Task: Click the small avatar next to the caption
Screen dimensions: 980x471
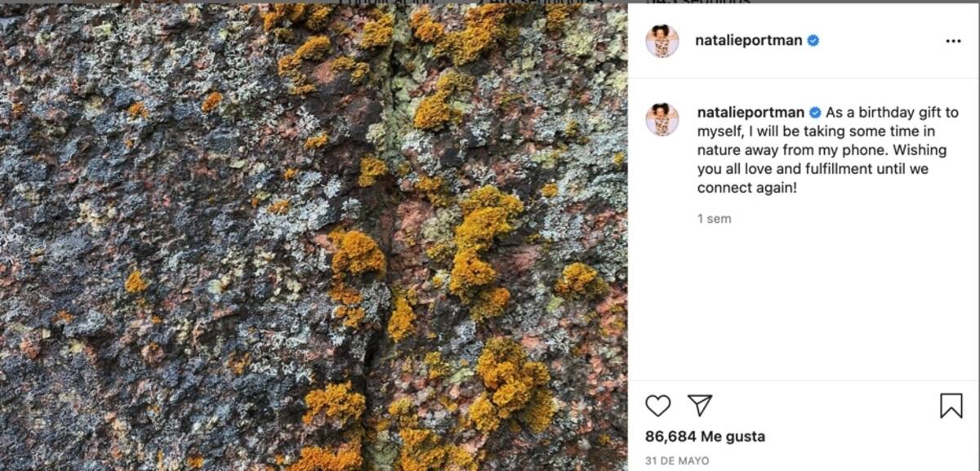Action: [x=662, y=119]
